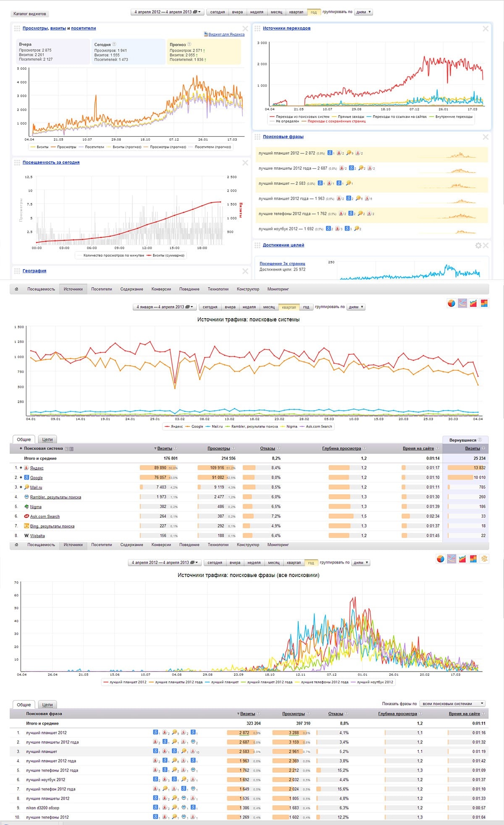
Task: Open settings gear in Достижение целей widget
Action: [478, 245]
